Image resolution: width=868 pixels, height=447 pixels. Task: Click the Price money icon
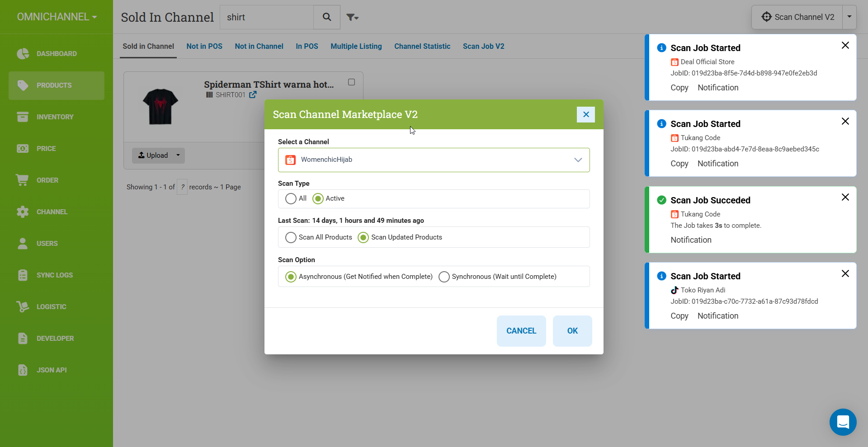pos(23,149)
